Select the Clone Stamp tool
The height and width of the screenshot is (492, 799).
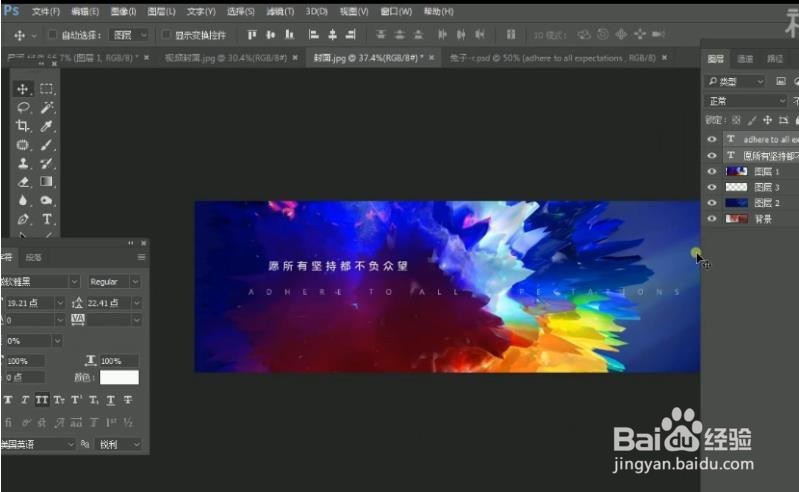(x=22, y=163)
